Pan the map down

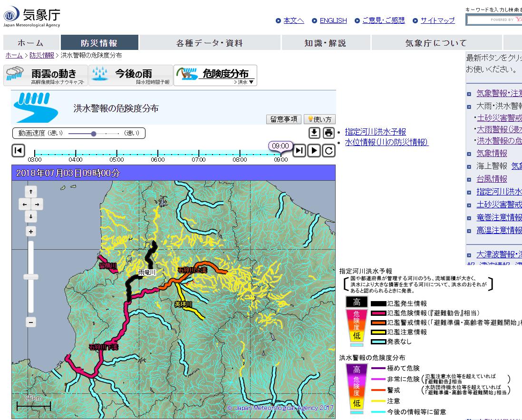point(31,216)
